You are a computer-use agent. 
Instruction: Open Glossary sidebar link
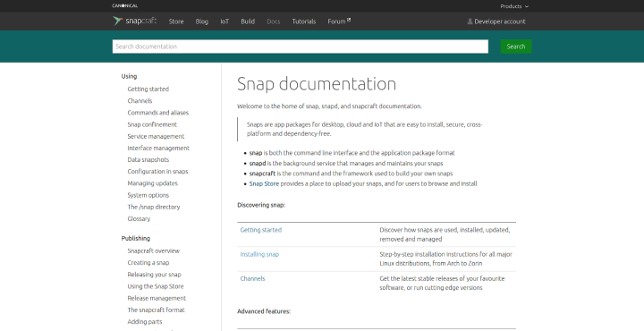[x=139, y=219]
